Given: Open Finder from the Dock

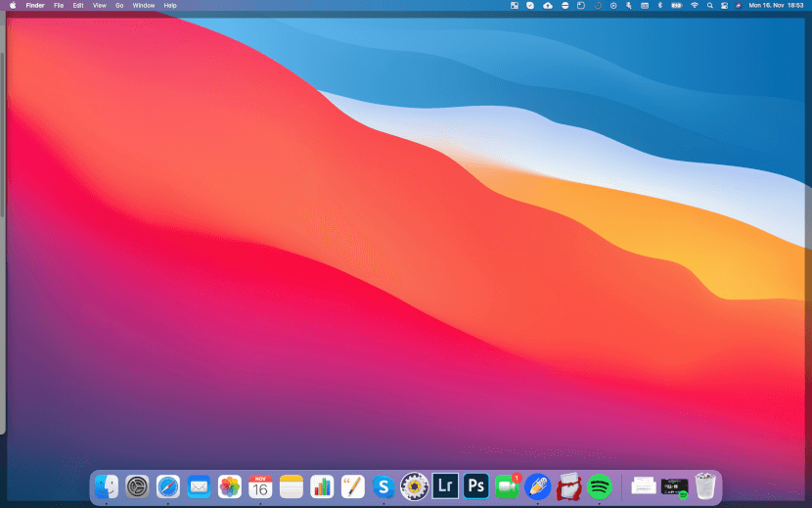Looking at the screenshot, I should [x=107, y=486].
